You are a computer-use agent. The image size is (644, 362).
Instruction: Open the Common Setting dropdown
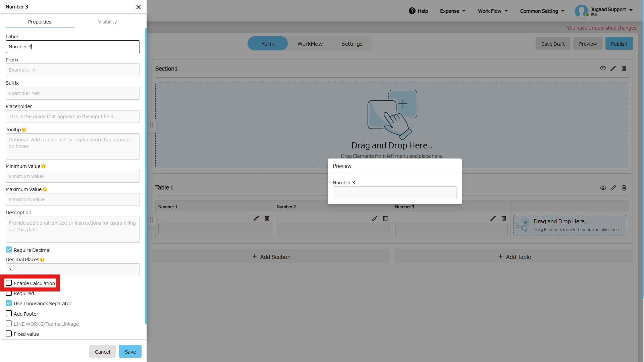point(542,11)
